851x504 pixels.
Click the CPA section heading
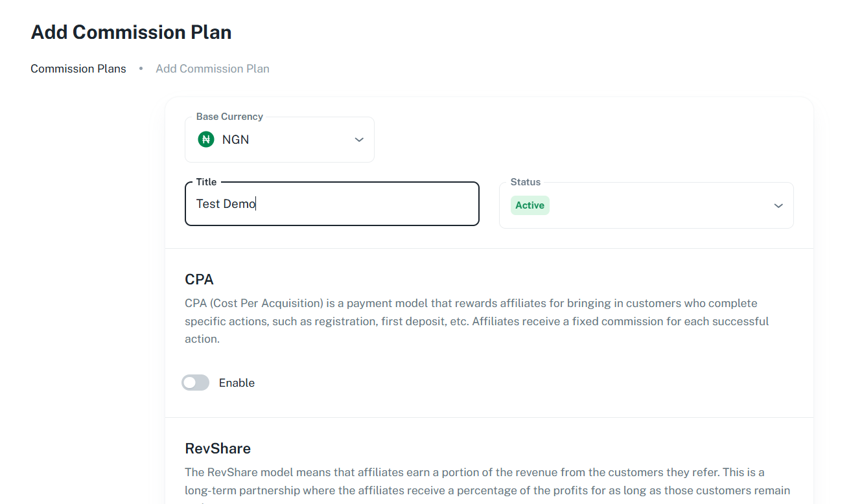(x=199, y=279)
